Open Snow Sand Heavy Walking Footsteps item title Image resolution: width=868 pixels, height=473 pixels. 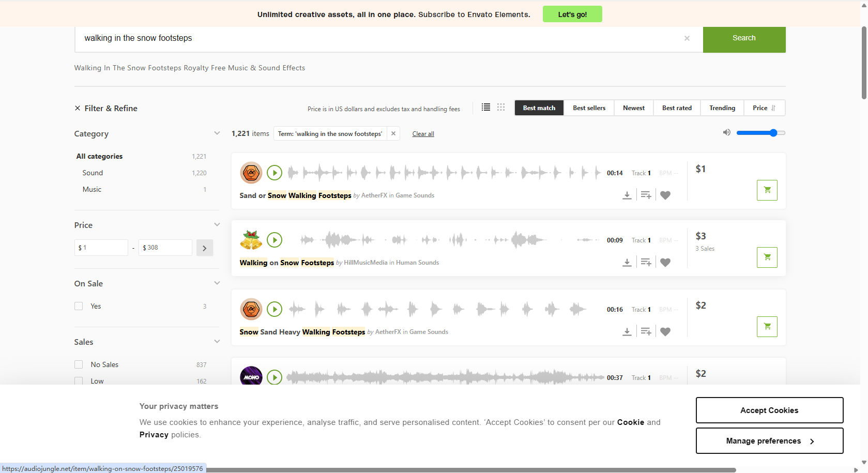tap(302, 332)
